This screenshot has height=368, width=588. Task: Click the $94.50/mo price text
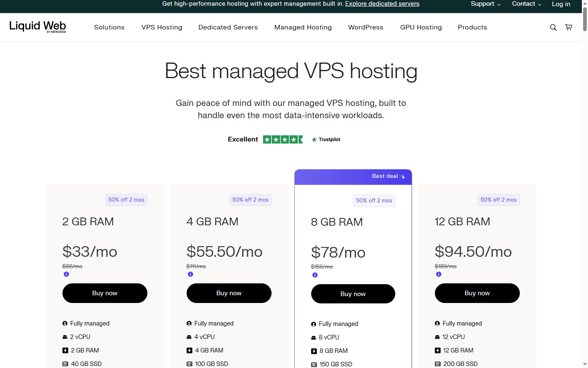click(473, 252)
